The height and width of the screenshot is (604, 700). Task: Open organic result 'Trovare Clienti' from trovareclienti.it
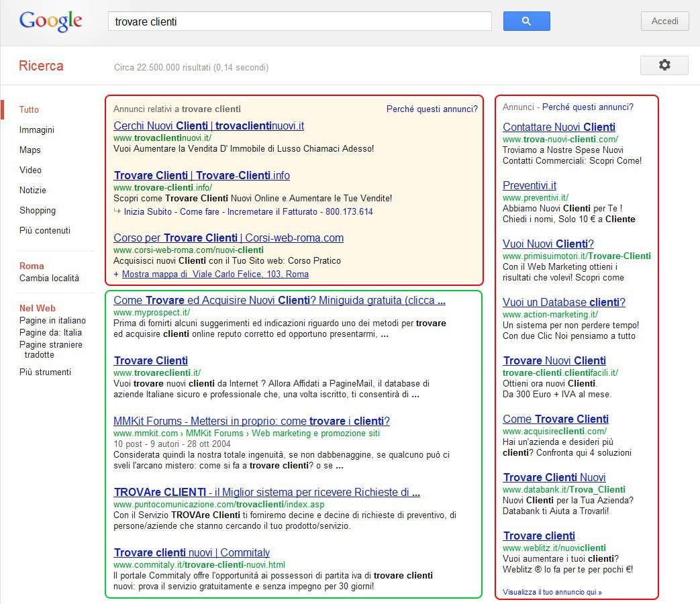(151, 360)
